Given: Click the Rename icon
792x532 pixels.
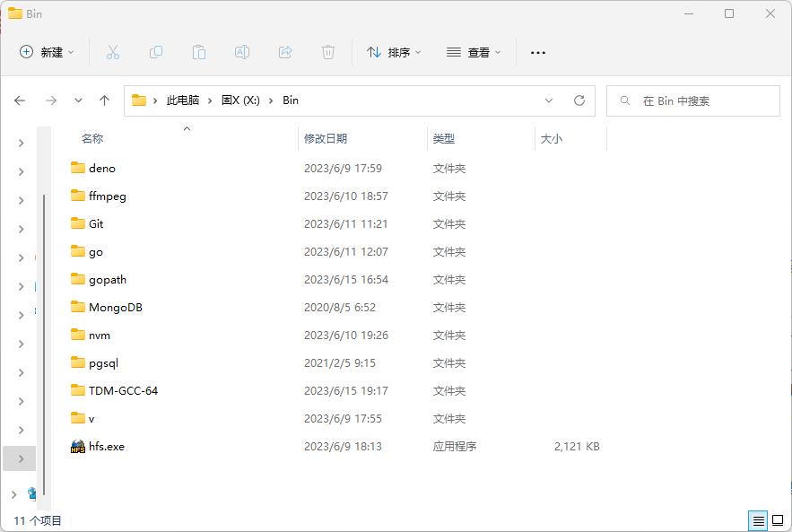Looking at the screenshot, I should pyautogui.click(x=241, y=52).
